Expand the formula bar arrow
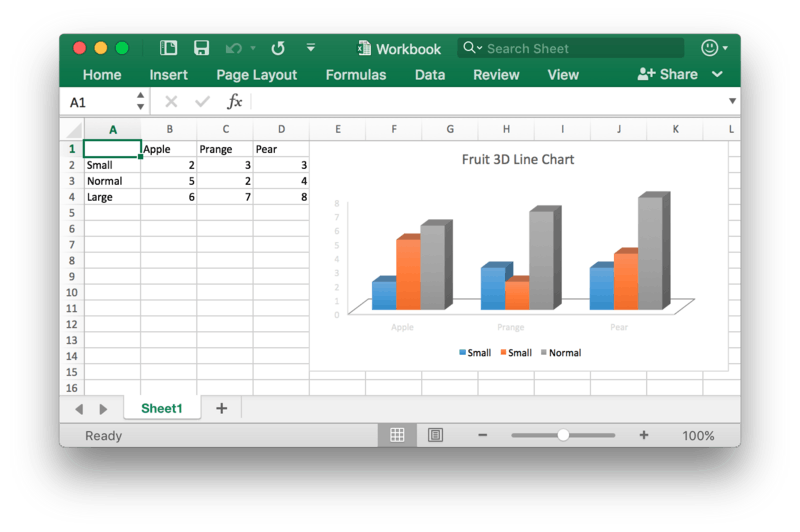The height and width of the screenshot is (532, 800). (x=732, y=101)
